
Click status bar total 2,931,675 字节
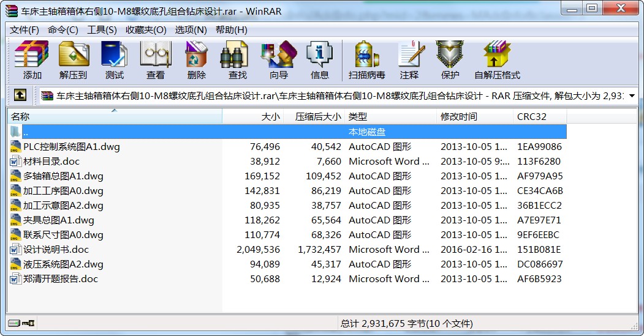point(406,324)
